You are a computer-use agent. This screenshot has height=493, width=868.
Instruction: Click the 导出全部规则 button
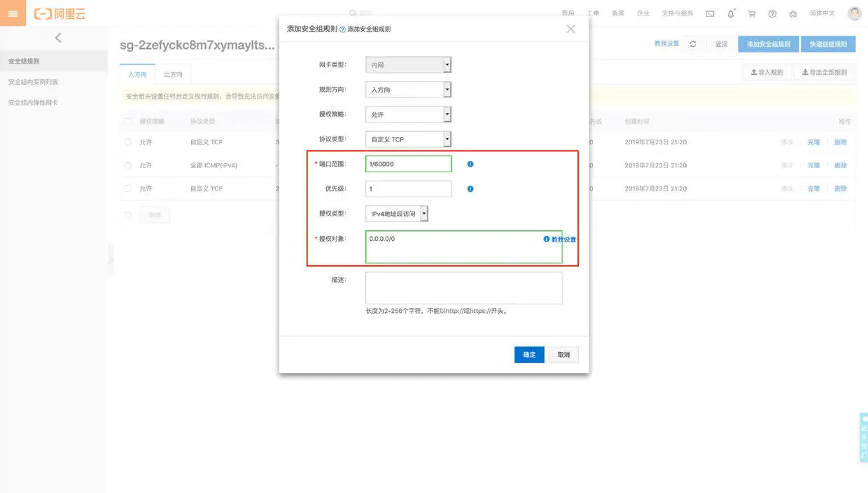tap(825, 72)
